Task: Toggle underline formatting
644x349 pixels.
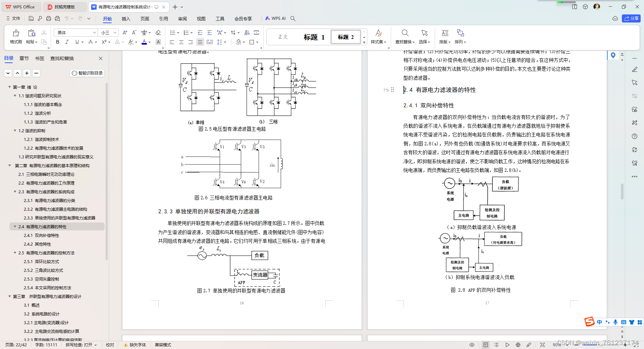Action: click(x=76, y=42)
